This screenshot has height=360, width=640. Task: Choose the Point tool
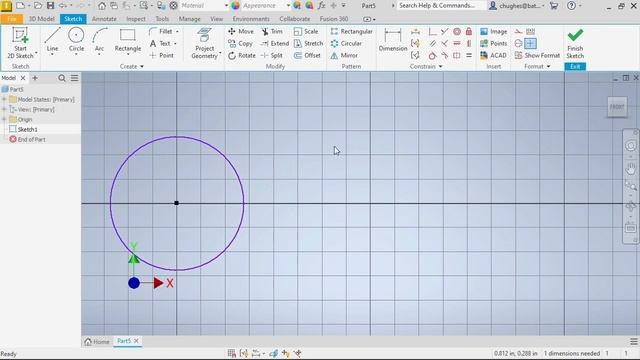pyautogui.click(x=162, y=55)
